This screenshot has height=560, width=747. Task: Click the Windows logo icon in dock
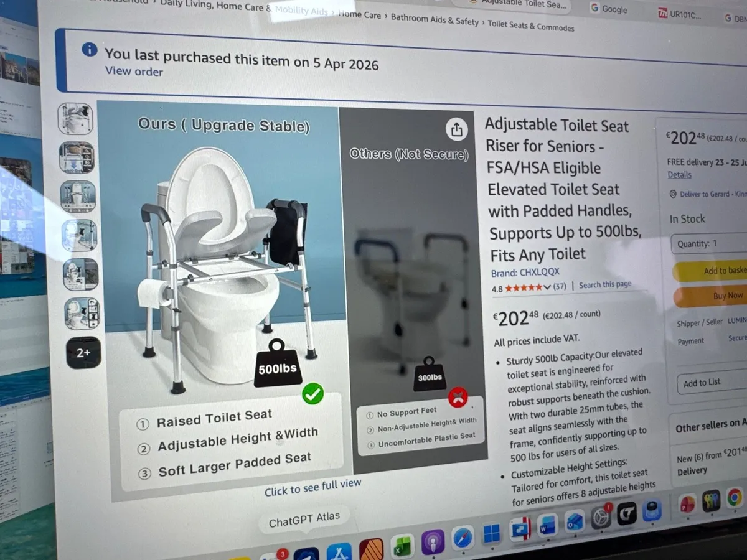(492, 534)
